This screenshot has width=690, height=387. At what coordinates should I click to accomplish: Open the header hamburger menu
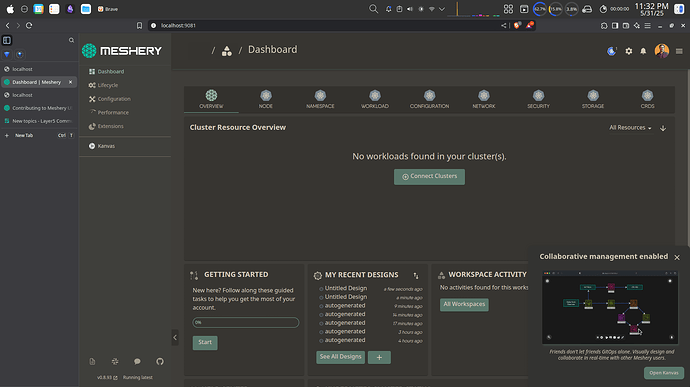point(679,51)
